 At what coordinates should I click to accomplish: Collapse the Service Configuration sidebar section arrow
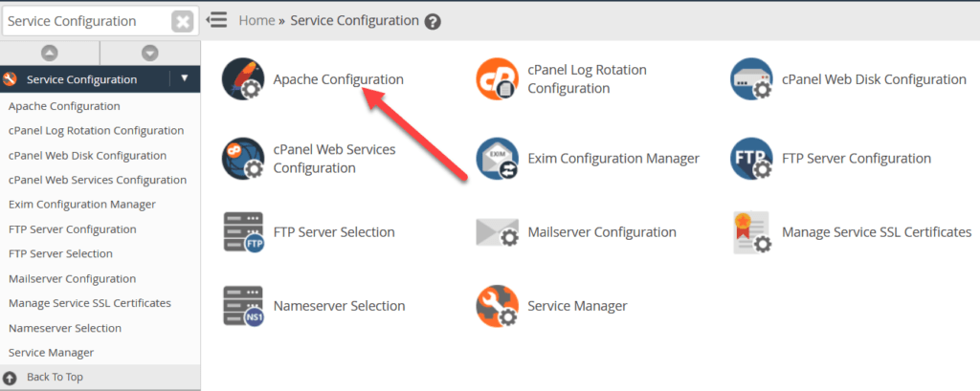(x=184, y=79)
